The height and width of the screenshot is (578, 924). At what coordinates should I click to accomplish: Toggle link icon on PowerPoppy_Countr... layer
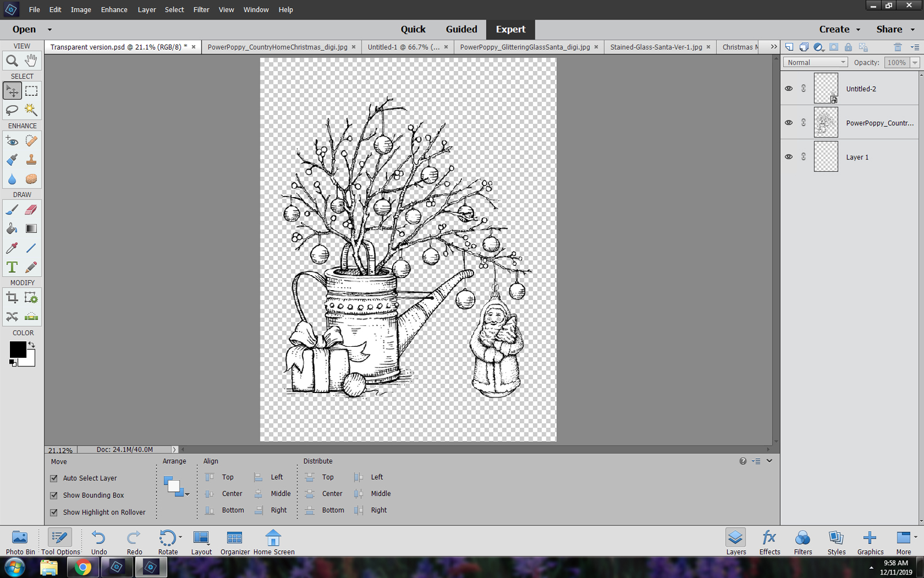click(803, 123)
